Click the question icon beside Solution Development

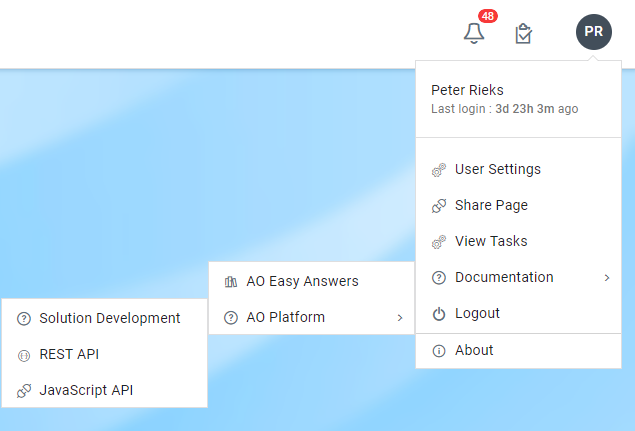click(x=24, y=319)
